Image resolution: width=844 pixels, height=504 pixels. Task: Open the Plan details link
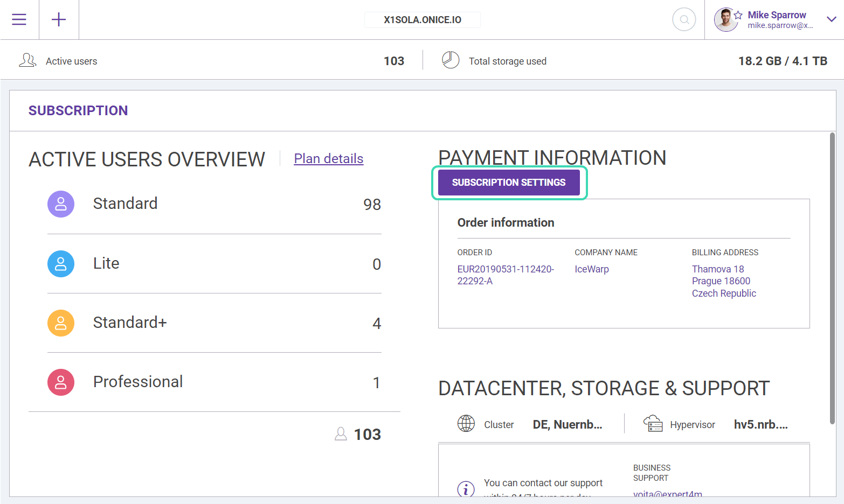[x=328, y=159]
